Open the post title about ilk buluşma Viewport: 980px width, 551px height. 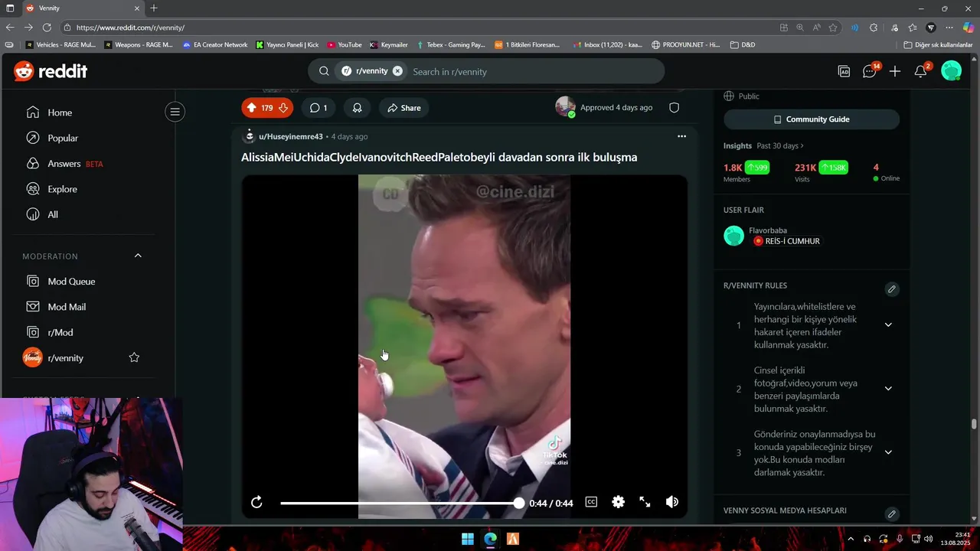point(439,157)
